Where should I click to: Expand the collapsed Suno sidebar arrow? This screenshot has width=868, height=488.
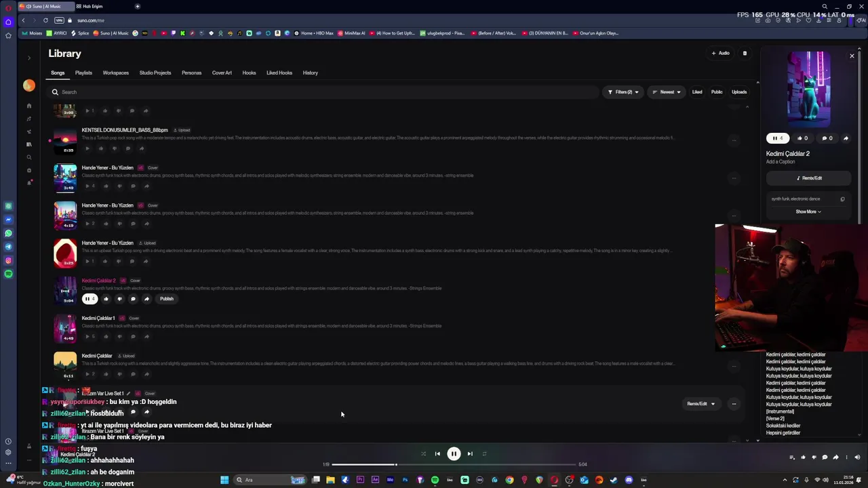point(29,58)
